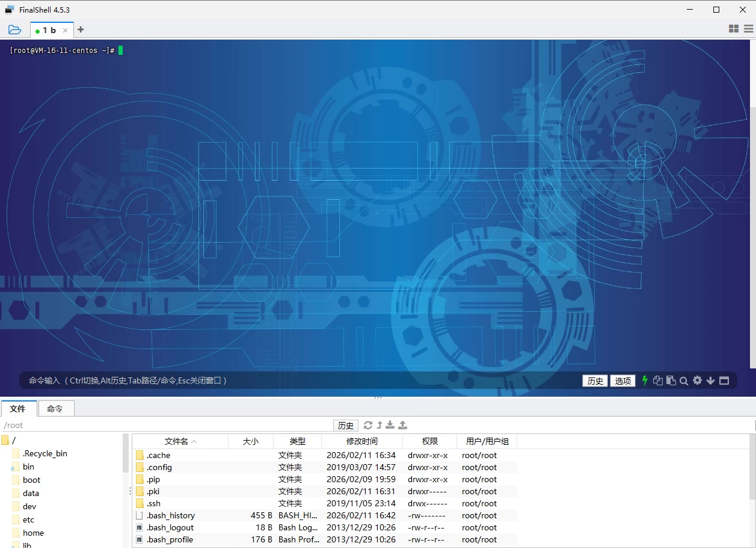Open the hamburger main menu
The height and width of the screenshot is (549, 756).
[748, 29]
